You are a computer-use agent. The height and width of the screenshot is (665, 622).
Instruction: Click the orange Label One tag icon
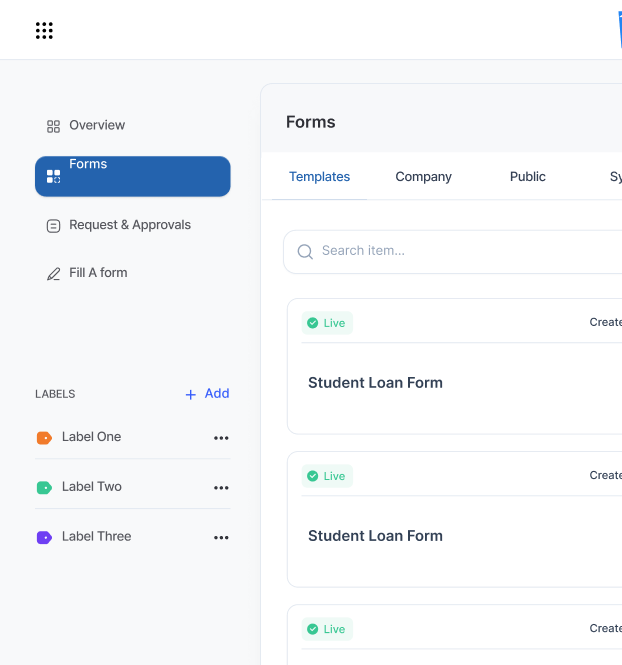coord(44,438)
